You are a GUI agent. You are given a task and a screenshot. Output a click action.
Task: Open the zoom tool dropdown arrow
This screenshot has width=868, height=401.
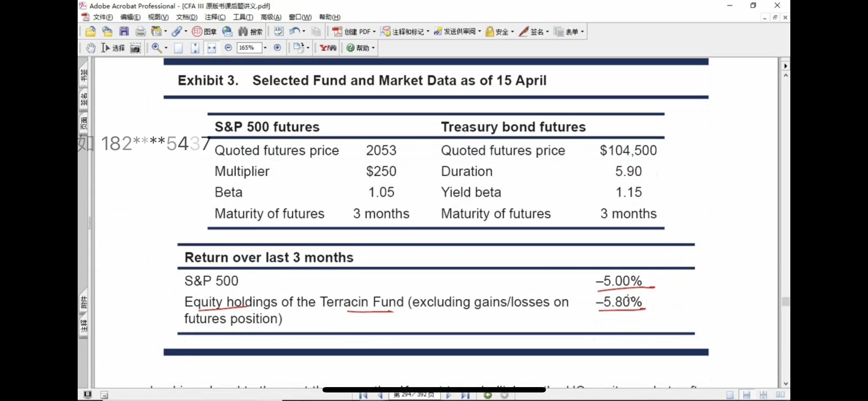pyautogui.click(x=166, y=48)
